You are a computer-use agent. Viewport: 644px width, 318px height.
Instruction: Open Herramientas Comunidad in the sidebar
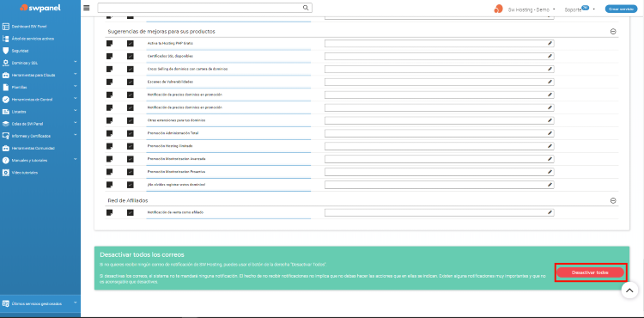pos(33,148)
